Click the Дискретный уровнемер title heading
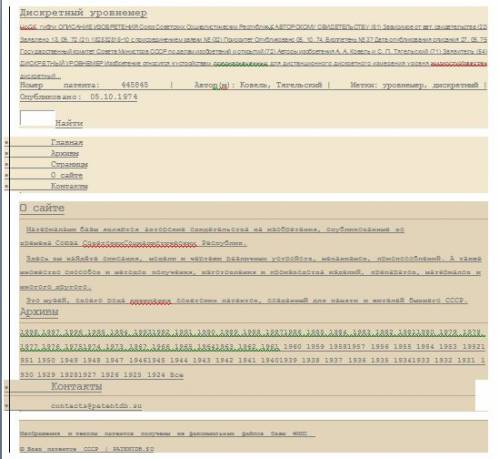Viewport: 499px width, 459px height. click(83, 13)
